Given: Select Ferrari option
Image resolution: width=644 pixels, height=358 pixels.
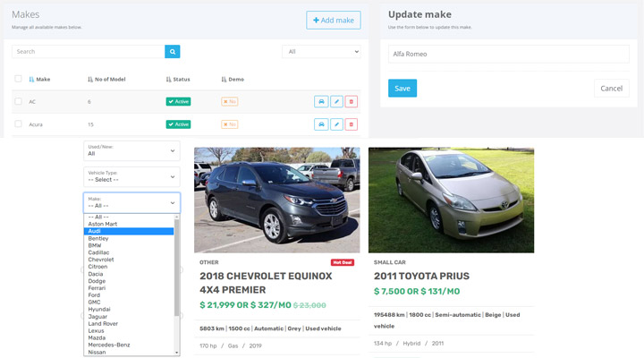Looking at the screenshot, I should (129, 287).
